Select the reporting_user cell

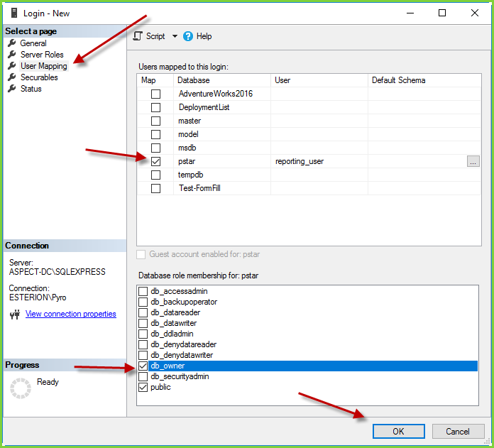(x=319, y=161)
